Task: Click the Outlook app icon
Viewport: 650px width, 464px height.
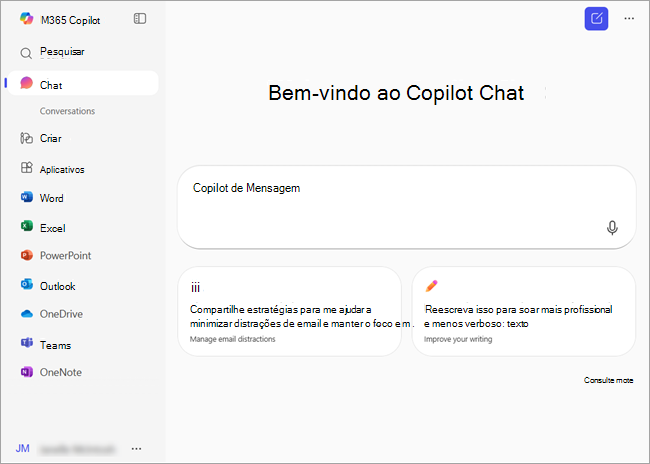Action: [27, 284]
